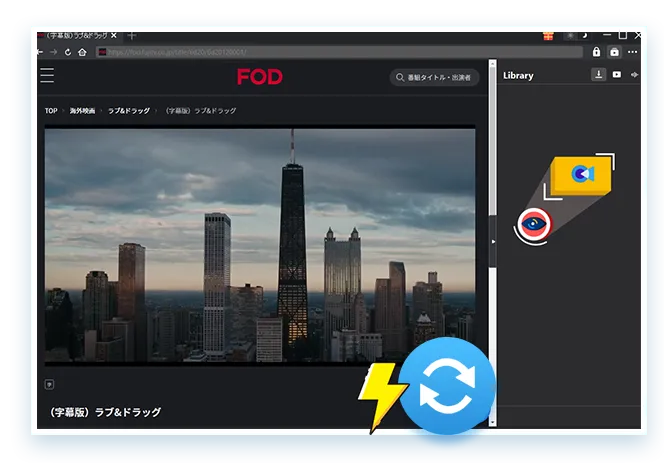The image size is (664, 463).
Task: Click the page vertical scrollbar thumb
Action: coord(492,142)
